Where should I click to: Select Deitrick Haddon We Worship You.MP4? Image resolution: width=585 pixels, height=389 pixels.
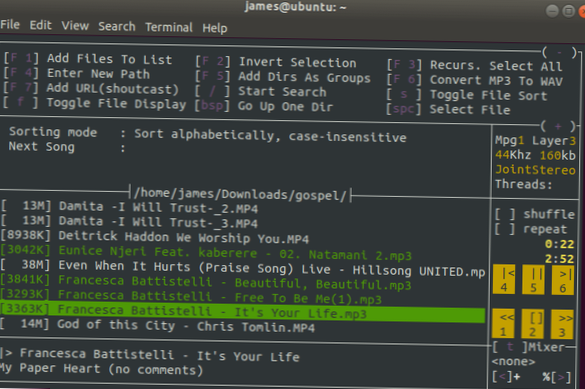tap(154, 237)
